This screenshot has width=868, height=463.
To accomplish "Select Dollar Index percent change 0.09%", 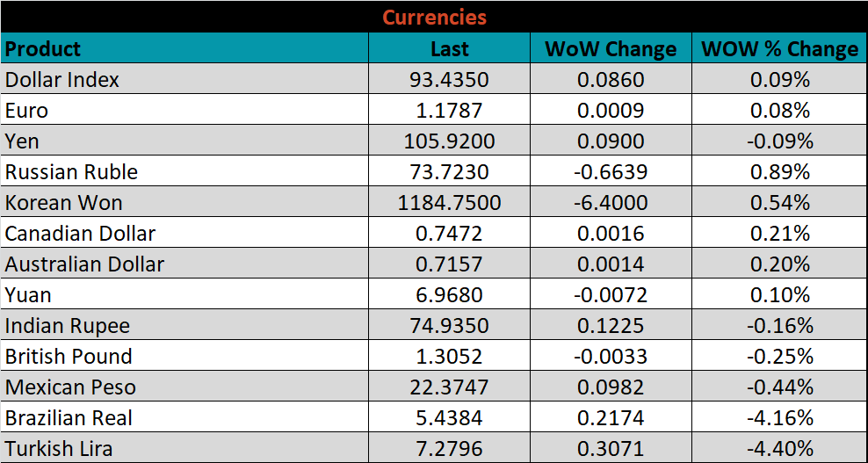I will click(x=779, y=80).
